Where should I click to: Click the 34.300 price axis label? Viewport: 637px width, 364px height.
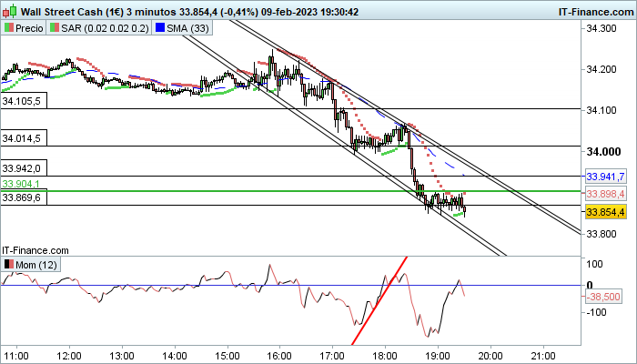(601, 28)
